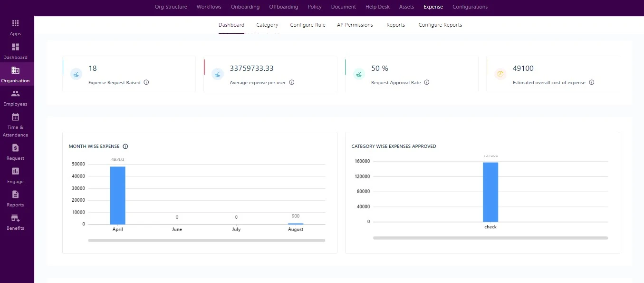Switch to the Dashboard sub-tab
This screenshot has height=283, width=644.
coord(231,25)
